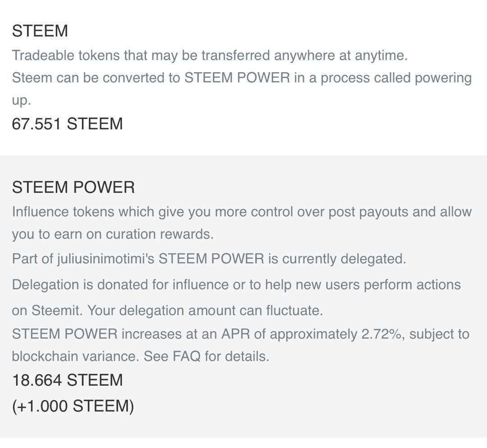
Task: Click the word 'up.' ending the powering sentence
Action: (x=22, y=101)
